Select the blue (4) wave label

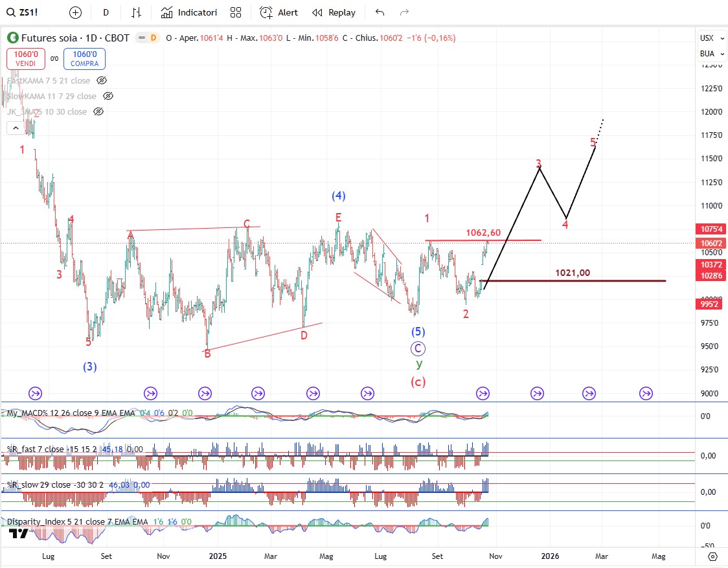pyautogui.click(x=339, y=196)
